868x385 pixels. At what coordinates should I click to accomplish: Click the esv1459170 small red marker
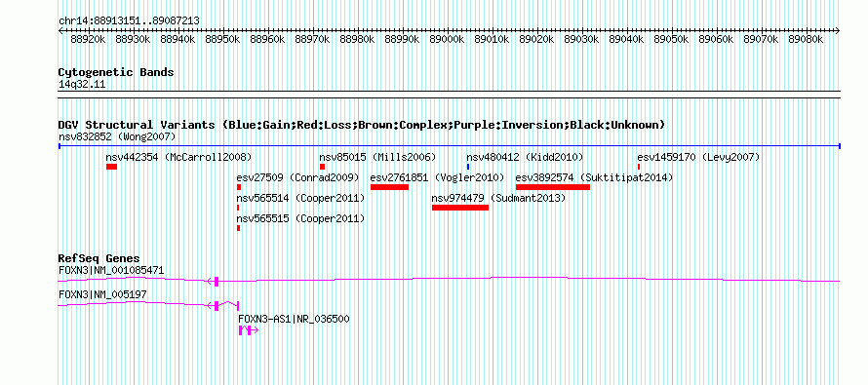[639, 167]
